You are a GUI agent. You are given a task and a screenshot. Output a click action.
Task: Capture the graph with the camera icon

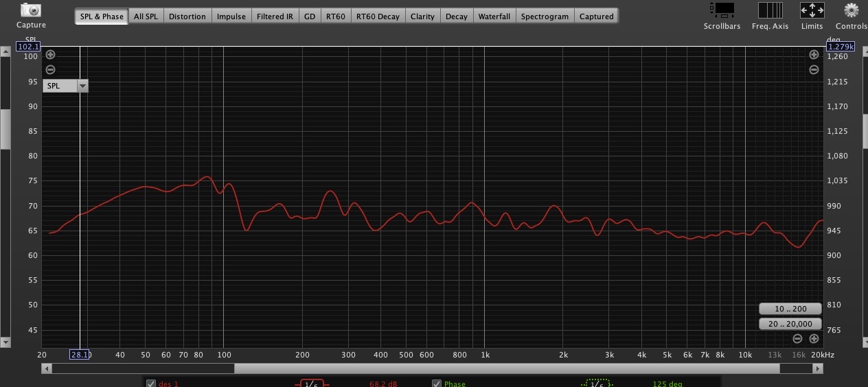31,10
